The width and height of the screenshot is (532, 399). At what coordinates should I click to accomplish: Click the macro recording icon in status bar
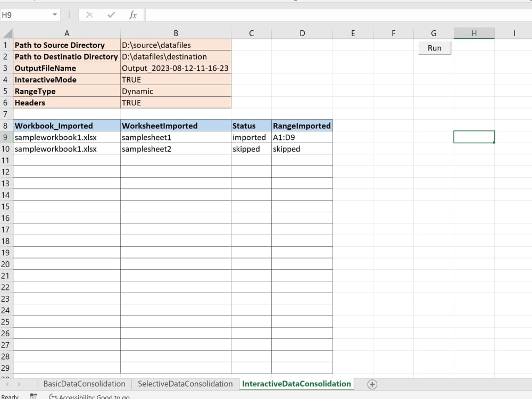pyautogui.click(x=33, y=396)
